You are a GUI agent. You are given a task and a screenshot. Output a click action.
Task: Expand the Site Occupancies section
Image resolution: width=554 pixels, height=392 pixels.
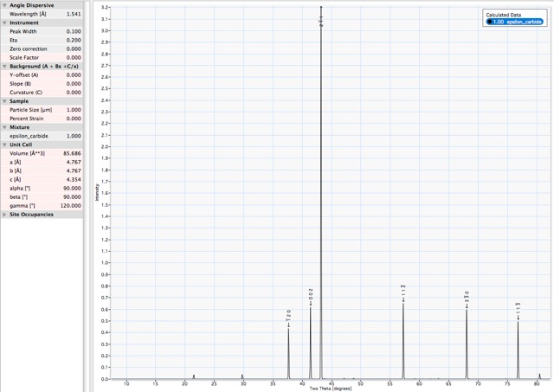tap(4, 215)
